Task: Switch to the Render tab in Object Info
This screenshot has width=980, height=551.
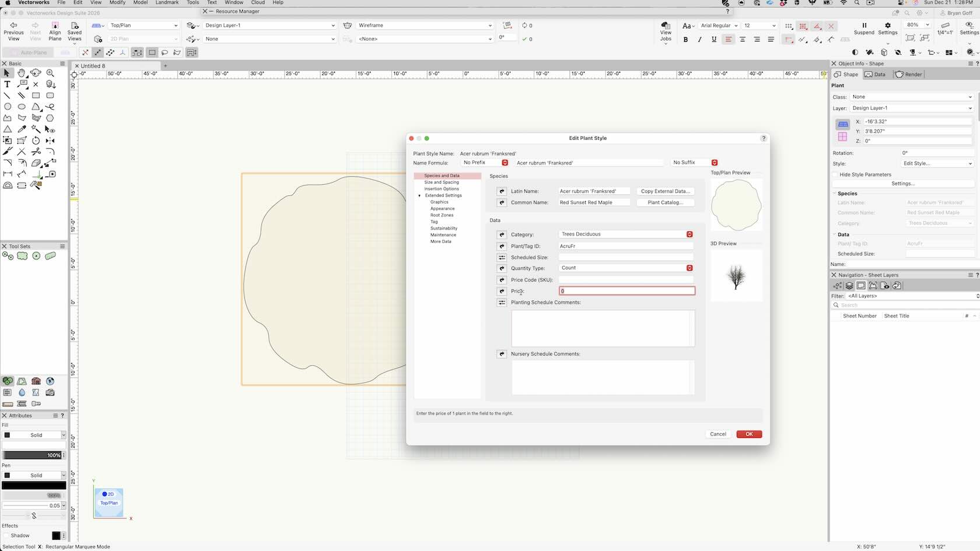Action: (x=909, y=75)
